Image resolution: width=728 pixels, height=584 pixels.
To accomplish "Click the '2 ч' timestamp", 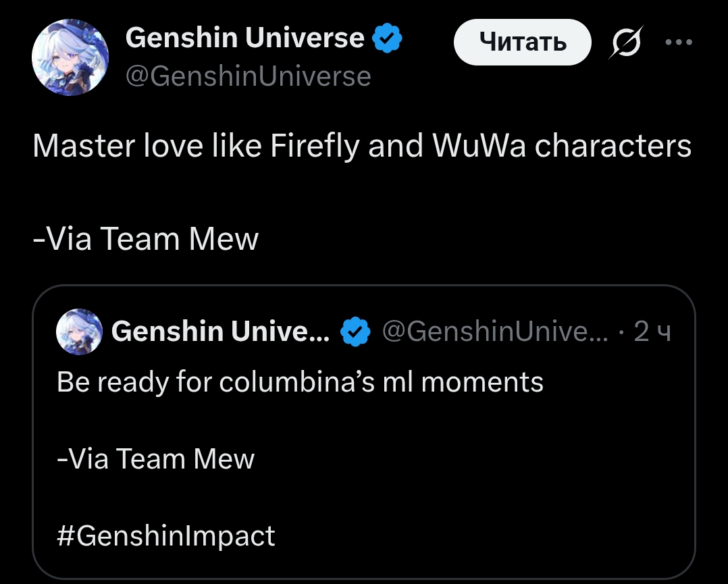I will [x=652, y=331].
